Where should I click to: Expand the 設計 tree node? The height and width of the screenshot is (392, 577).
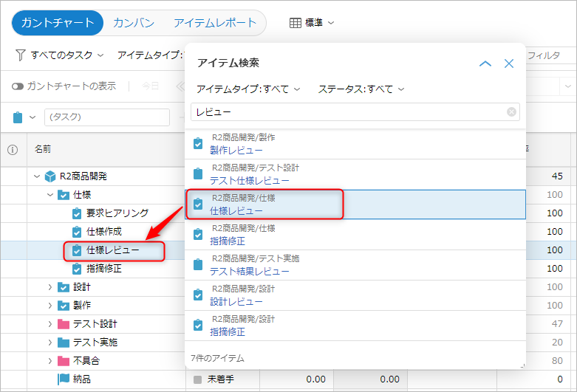[x=49, y=287]
